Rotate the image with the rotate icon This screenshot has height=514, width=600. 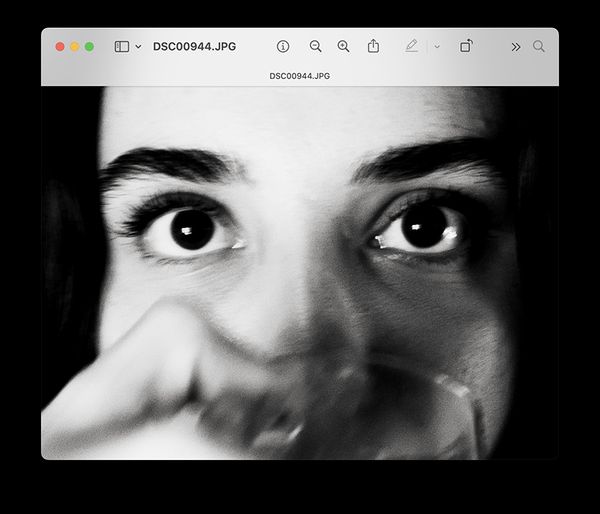pos(466,47)
